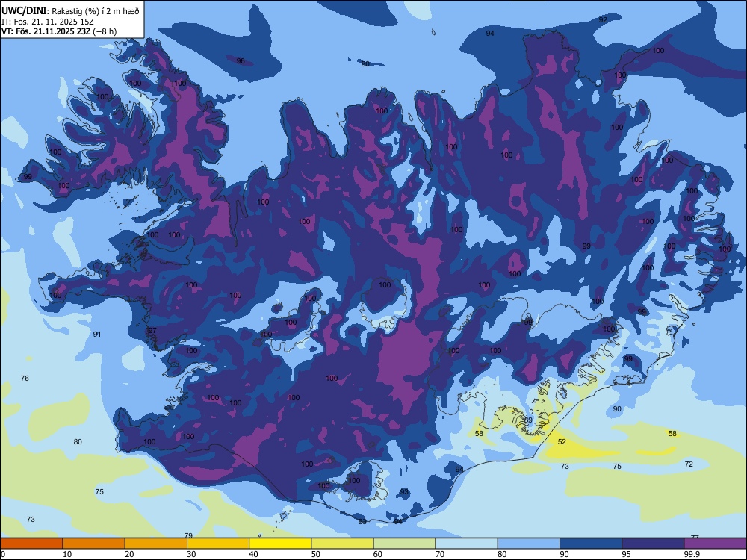This screenshot has height=560, width=747.
Task: Select the dark indigo 95–99.9 legend swatch
Action: tap(653, 544)
